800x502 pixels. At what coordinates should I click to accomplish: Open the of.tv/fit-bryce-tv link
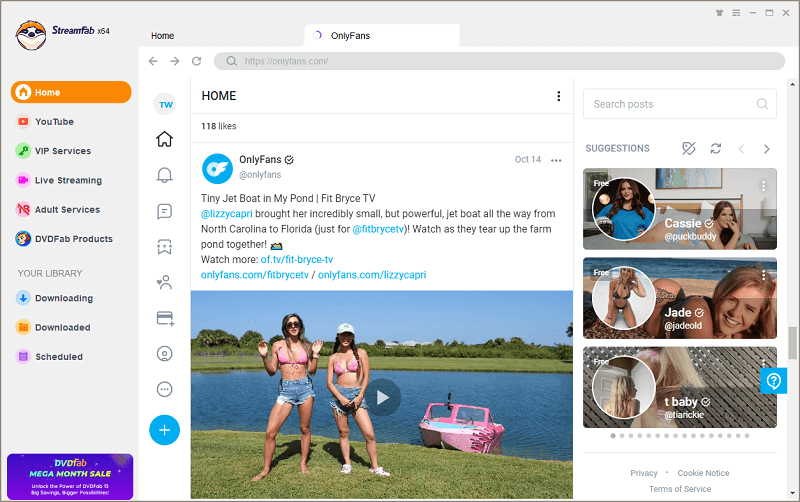click(x=297, y=260)
